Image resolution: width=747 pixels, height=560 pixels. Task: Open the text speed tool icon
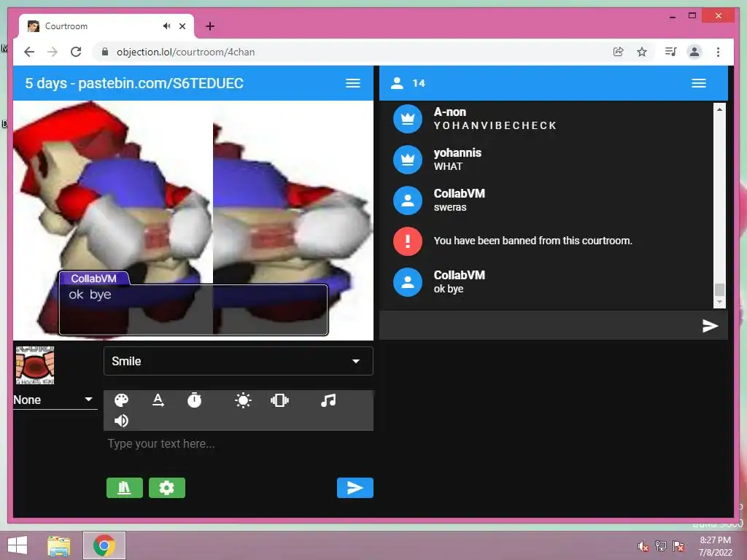point(158,400)
